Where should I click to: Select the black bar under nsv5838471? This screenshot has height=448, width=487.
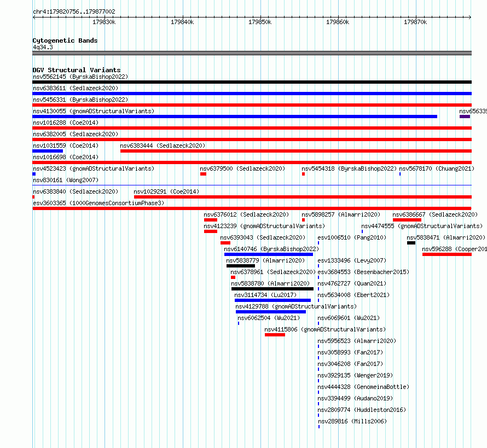click(411, 243)
